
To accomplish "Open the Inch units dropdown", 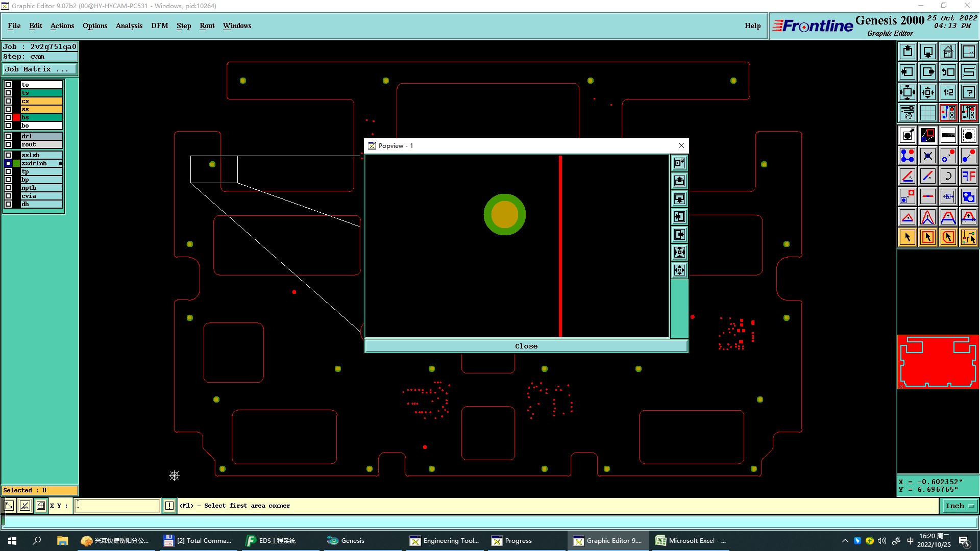I will tap(959, 506).
